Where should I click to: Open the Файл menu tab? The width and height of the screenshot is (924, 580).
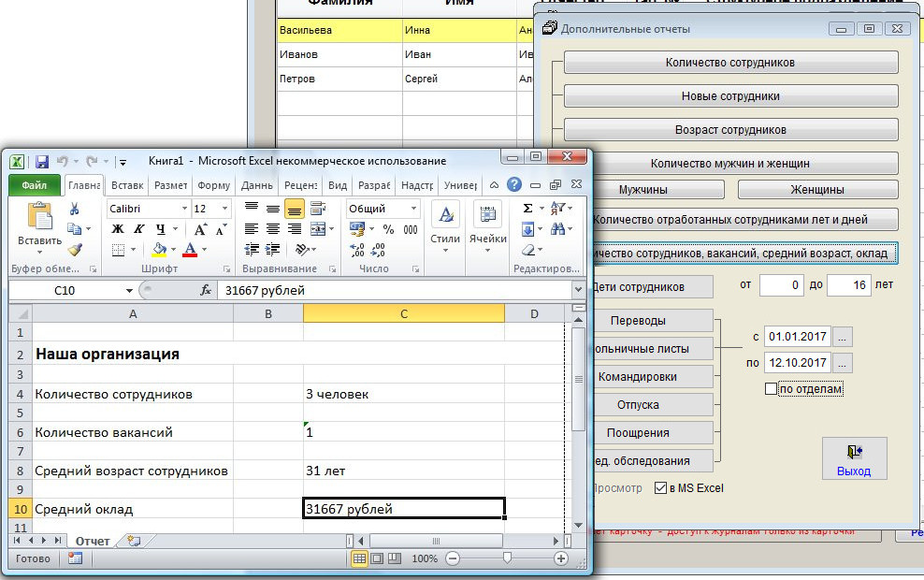(x=35, y=185)
